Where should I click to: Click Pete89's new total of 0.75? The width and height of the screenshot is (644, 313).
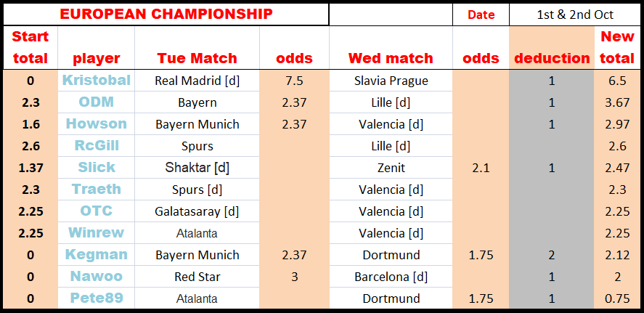[617, 298]
